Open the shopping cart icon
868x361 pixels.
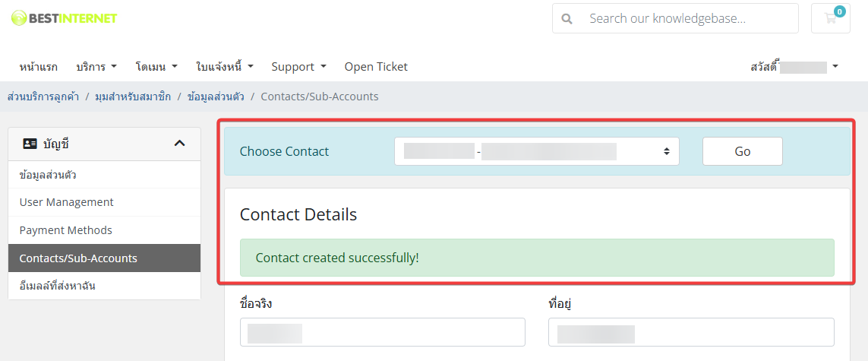[830, 18]
